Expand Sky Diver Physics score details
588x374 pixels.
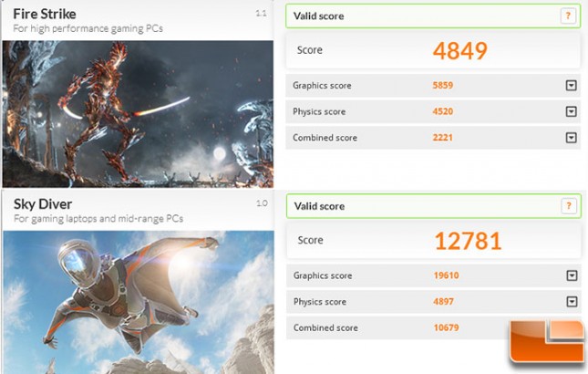click(x=572, y=302)
